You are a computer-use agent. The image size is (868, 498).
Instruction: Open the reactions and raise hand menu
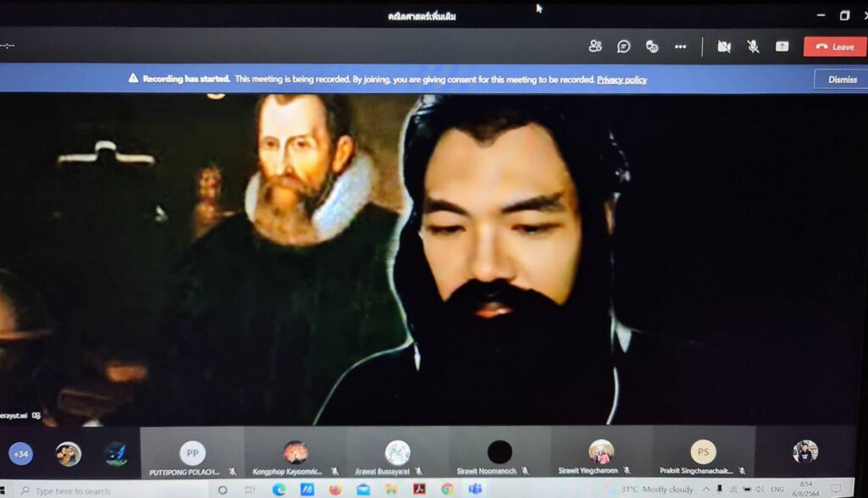pyautogui.click(x=652, y=47)
